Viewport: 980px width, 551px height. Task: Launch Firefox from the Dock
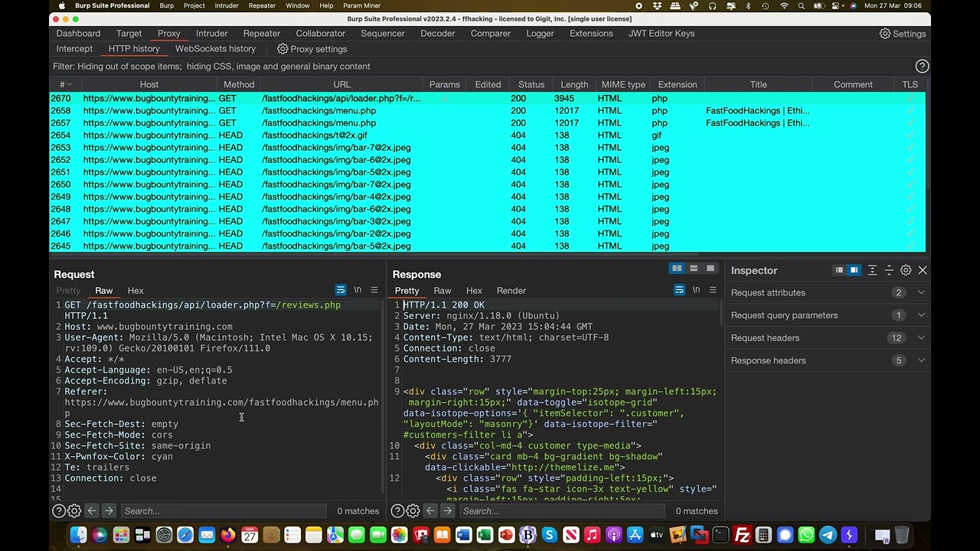pyautogui.click(x=228, y=535)
